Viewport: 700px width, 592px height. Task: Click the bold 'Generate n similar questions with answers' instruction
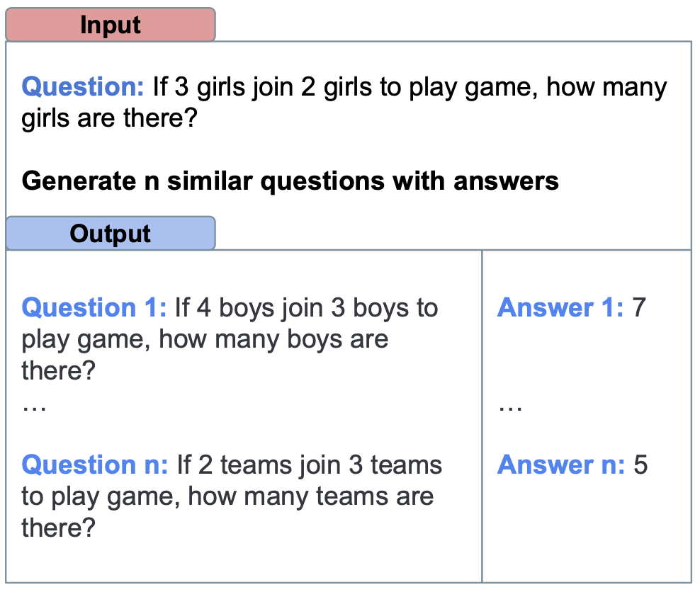[290, 181]
